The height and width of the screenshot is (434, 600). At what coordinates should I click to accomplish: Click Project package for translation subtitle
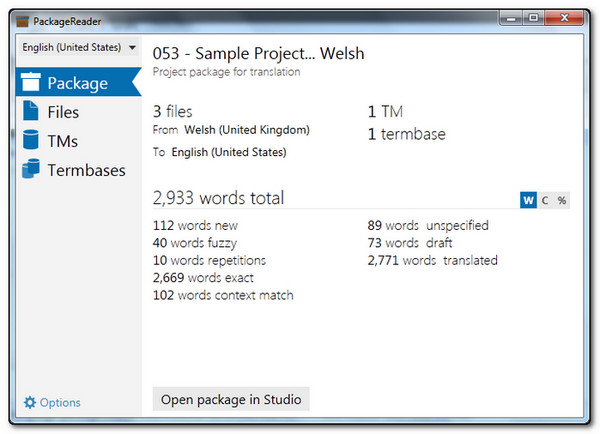227,72
